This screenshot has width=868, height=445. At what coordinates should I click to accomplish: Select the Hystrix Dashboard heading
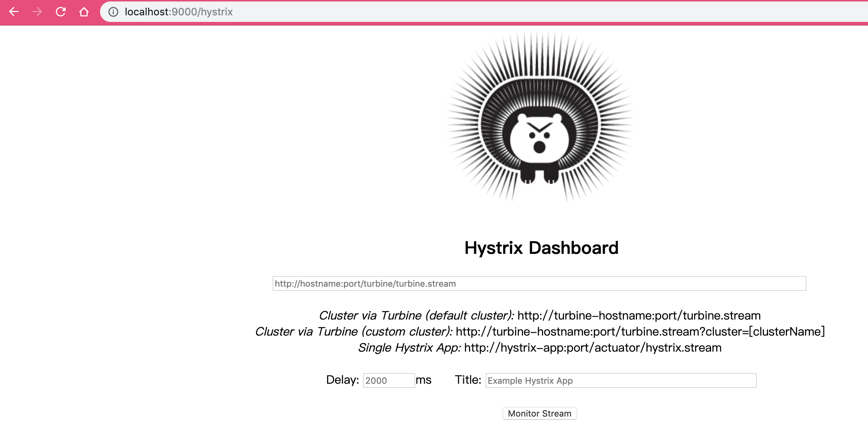[541, 248]
